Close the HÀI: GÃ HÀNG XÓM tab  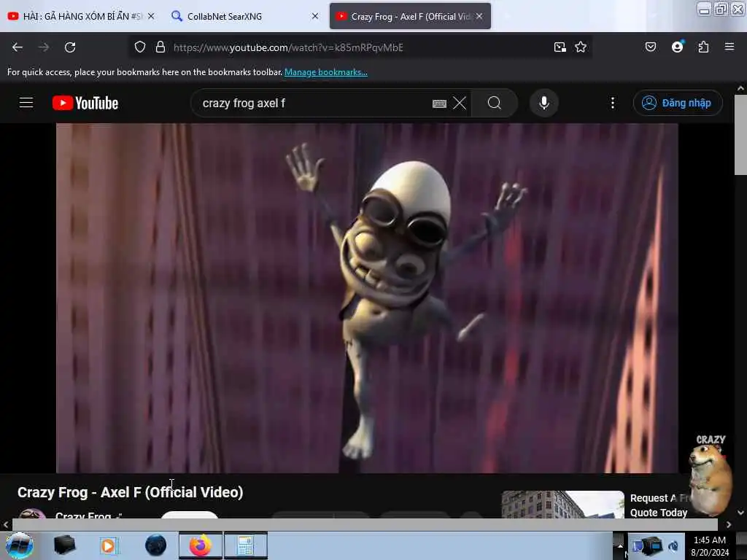[151, 16]
